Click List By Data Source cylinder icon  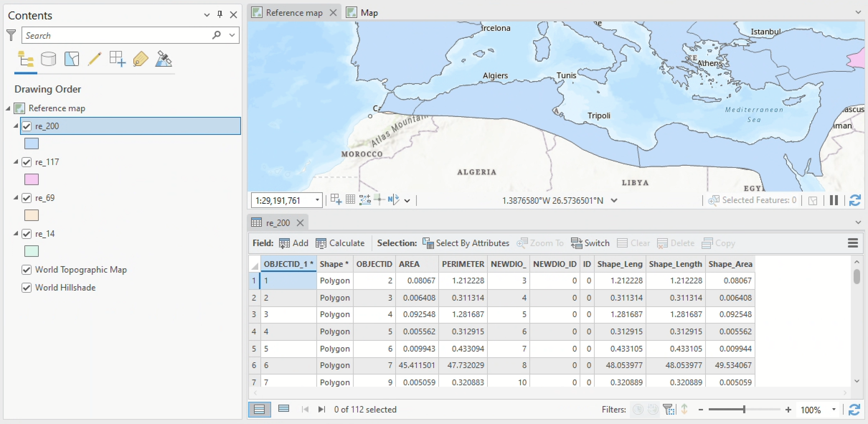[48, 59]
